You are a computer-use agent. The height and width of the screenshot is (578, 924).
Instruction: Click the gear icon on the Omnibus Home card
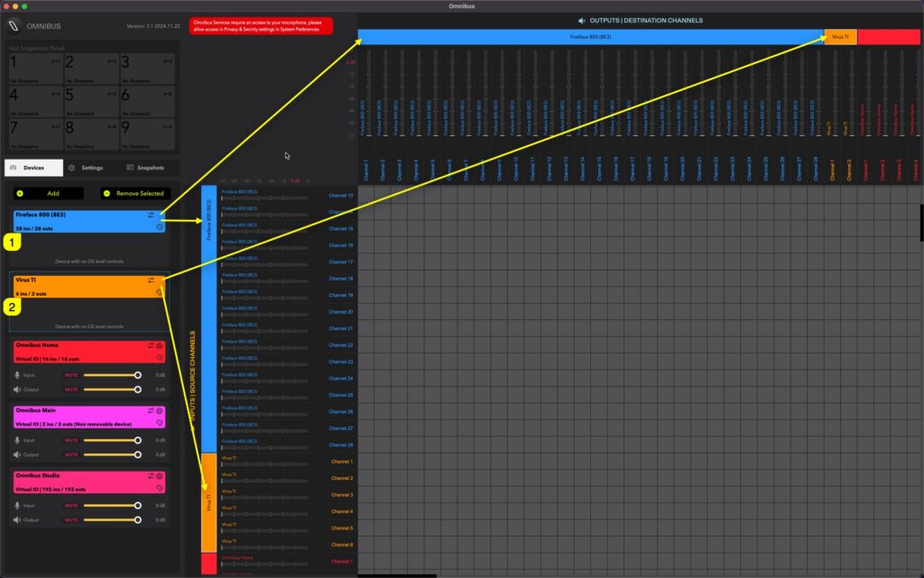click(x=159, y=346)
